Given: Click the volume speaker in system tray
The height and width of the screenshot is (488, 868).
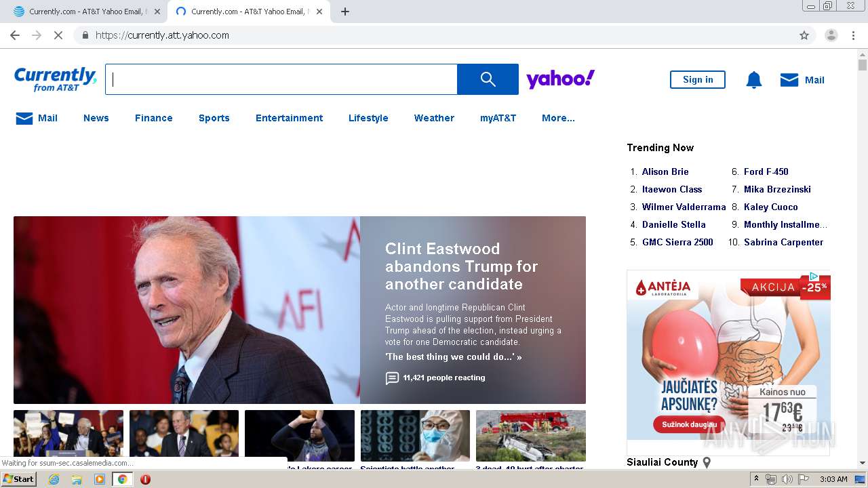Looking at the screenshot, I should [x=787, y=479].
